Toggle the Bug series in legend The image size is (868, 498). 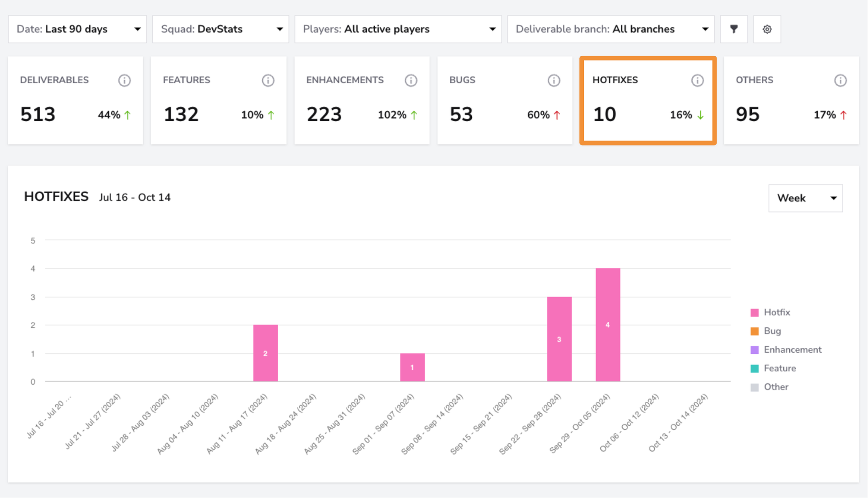click(x=766, y=331)
